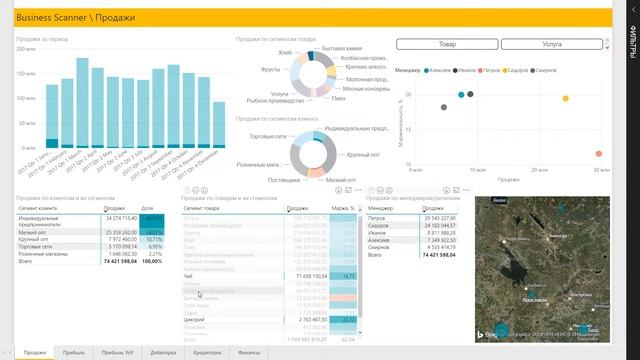Image resolution: width=640 pixels, height=360 pixels.
Task: Enable drill-down mode on managers table
Action: pyautogui.click(x=447, y=190)
